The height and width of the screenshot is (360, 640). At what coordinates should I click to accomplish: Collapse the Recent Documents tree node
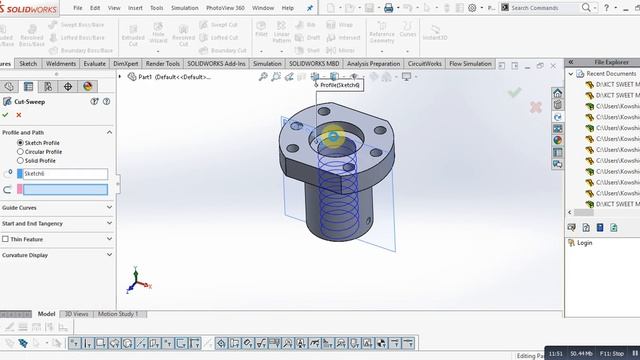[x=571, y=73]
